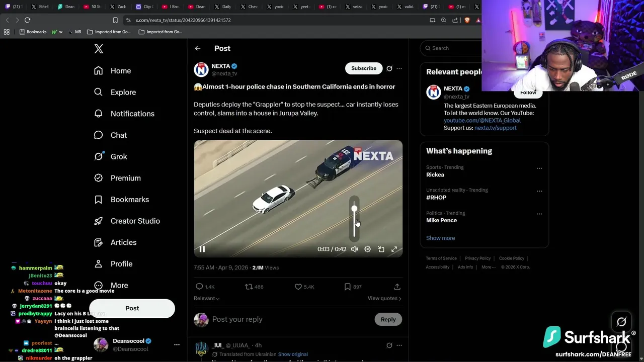Reload the page in the browser
Screen dimensions: 644x362
[x=27, y=20]
